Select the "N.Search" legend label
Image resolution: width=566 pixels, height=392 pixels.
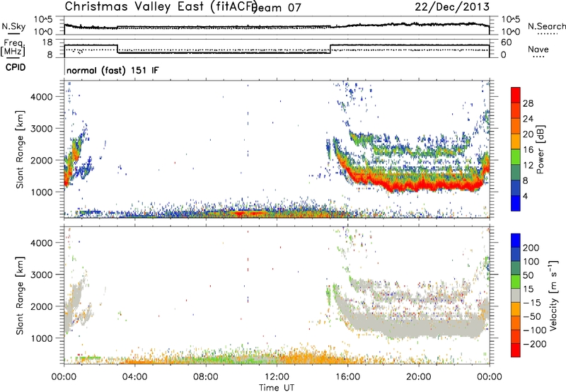[546, 26]
